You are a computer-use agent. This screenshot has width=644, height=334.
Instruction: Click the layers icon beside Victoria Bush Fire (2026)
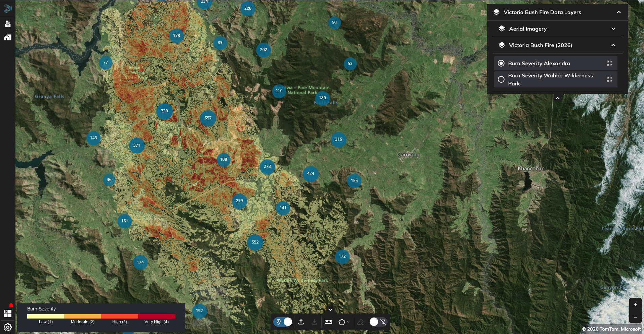(x=502, y=45)
